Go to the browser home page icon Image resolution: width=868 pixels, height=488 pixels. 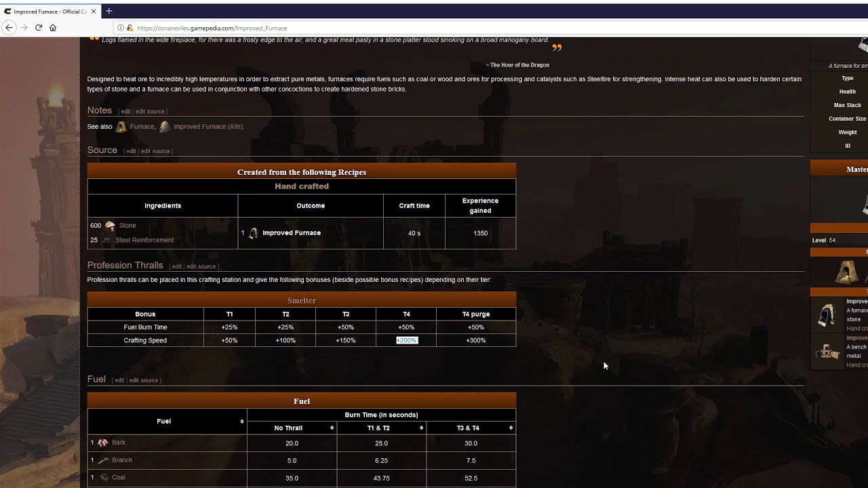[x=53, y=28]
